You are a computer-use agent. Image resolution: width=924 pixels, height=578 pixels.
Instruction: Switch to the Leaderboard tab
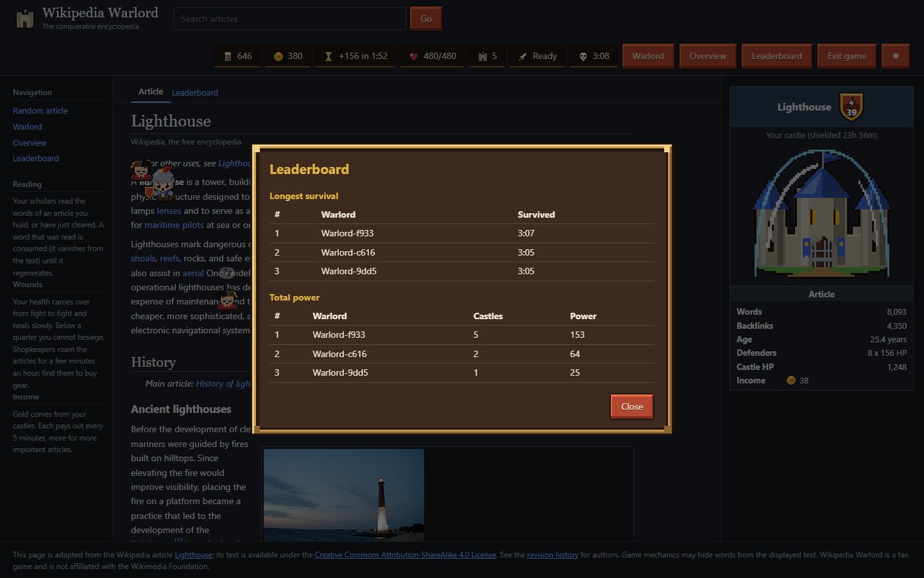tap(195, 92)
